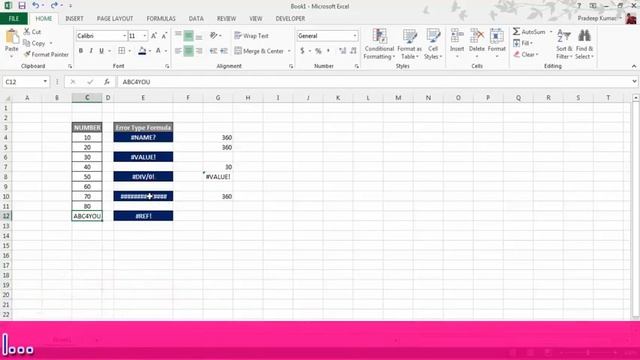Image resolution: width=640 pixels, height=360 pixels.
Task: Redo the last undone action
Action: 54,5
